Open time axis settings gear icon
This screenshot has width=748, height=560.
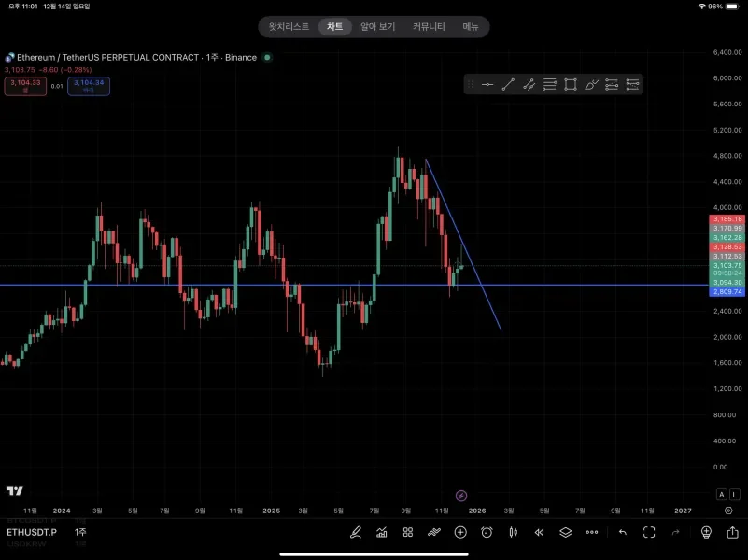tap(728, 511)
